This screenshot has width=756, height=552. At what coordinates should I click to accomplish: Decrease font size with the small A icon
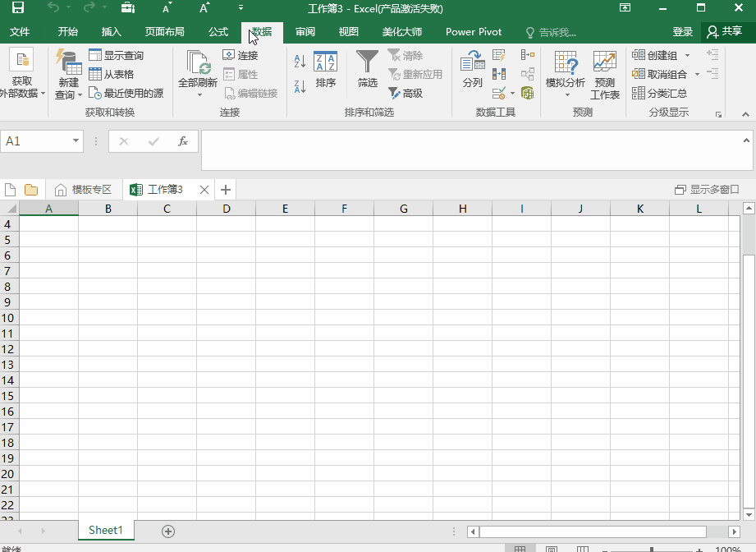coord(167,8)
